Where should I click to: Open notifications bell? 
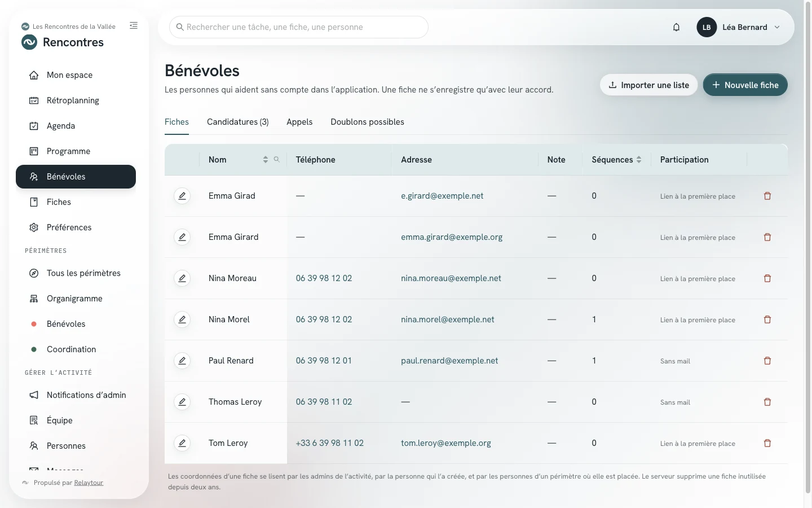pyautogui.click(x=676, y=27)
